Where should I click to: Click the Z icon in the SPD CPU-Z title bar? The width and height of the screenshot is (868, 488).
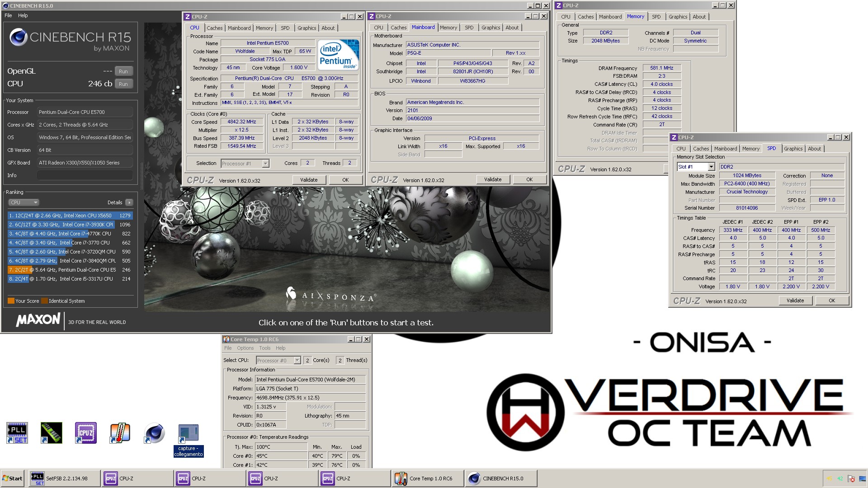[674, 137]
